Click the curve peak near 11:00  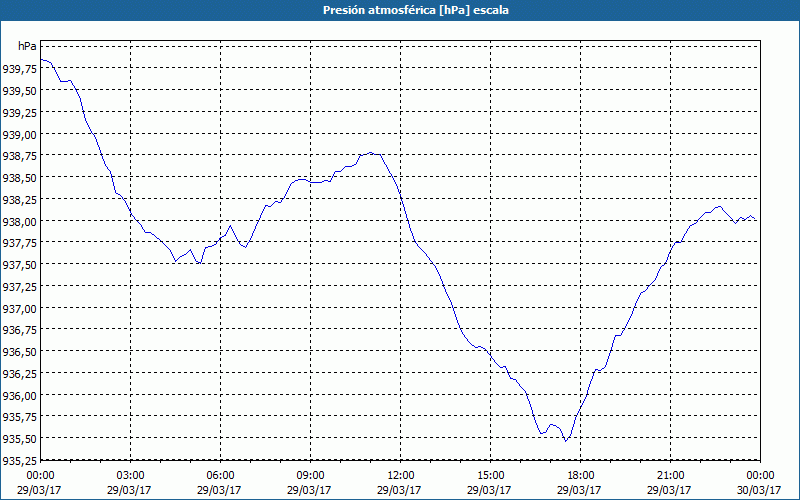coord(371,153)
